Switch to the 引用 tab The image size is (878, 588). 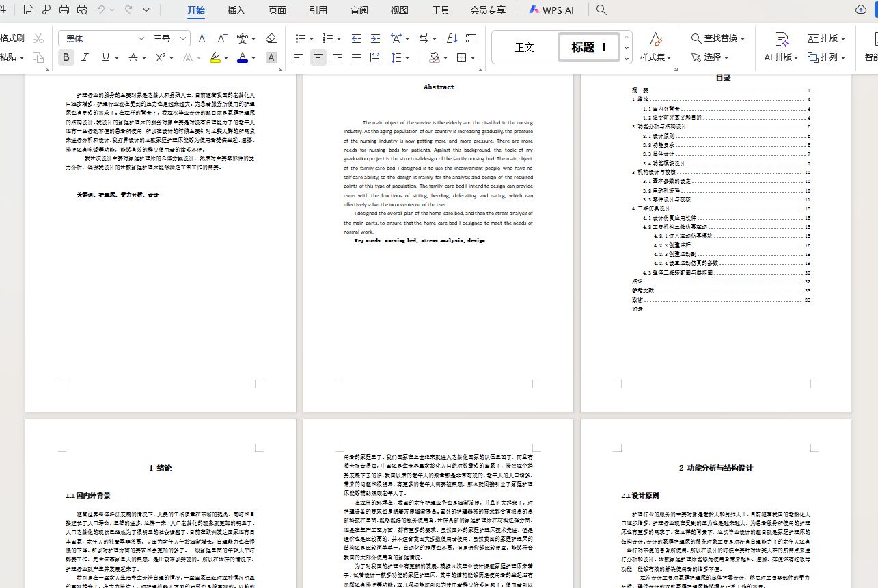318,10
